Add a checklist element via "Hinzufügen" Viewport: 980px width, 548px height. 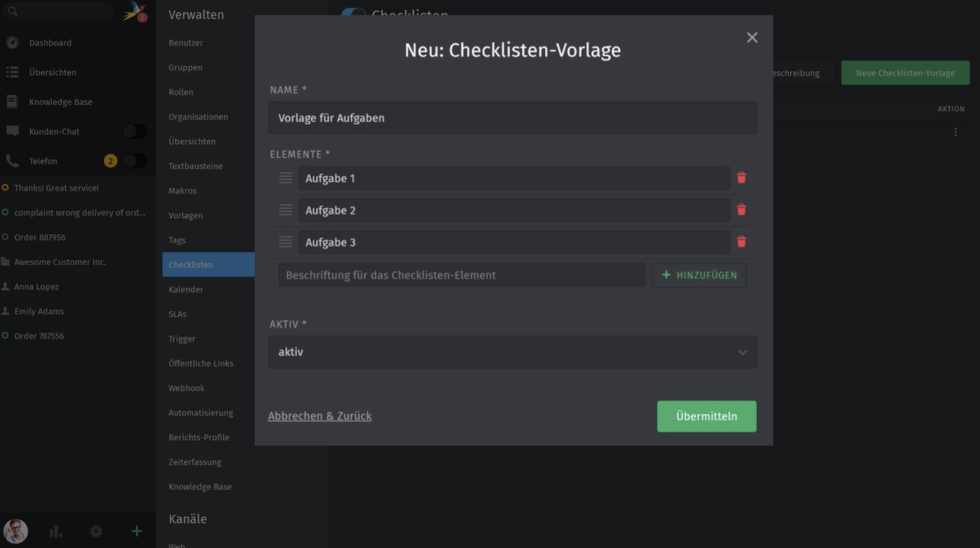(699, 275)
